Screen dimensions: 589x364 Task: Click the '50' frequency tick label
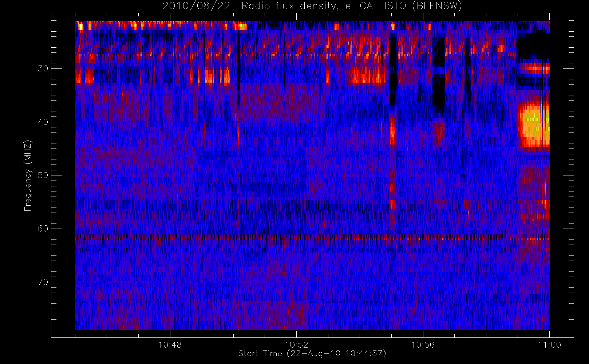tap(43, 175)
